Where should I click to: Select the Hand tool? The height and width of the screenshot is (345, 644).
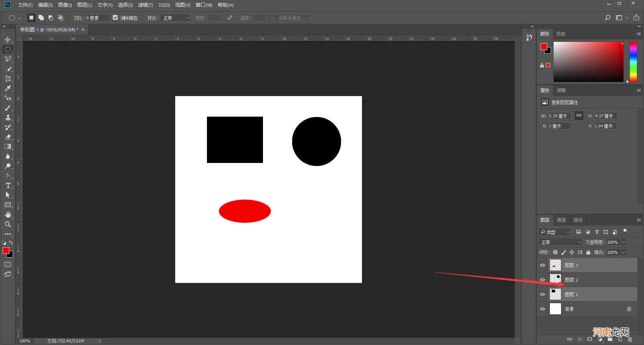(8, 215)
